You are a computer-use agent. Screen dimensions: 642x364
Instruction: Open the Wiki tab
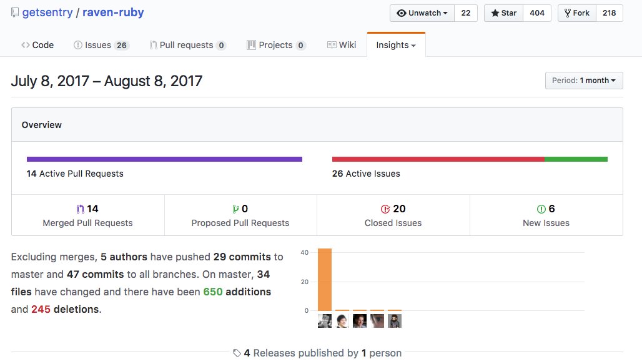[x=342, y=45]
